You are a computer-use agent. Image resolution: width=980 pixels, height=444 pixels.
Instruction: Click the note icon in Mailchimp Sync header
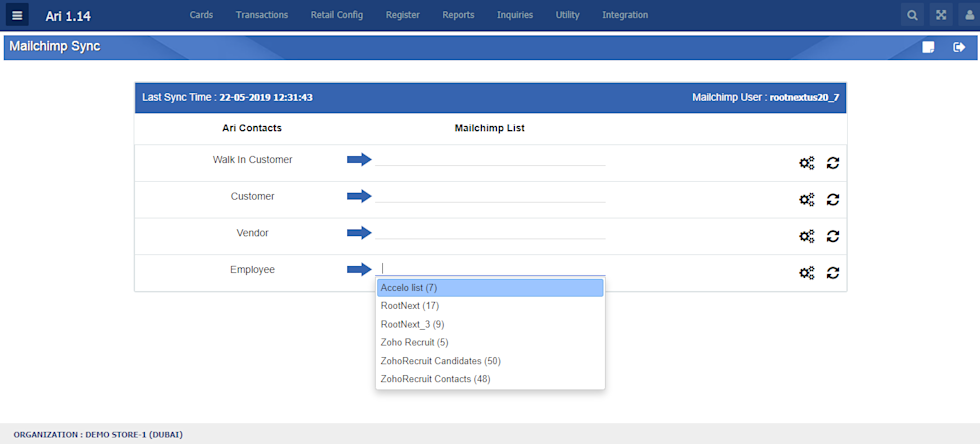pyautogui.click(x=928, y=47)
